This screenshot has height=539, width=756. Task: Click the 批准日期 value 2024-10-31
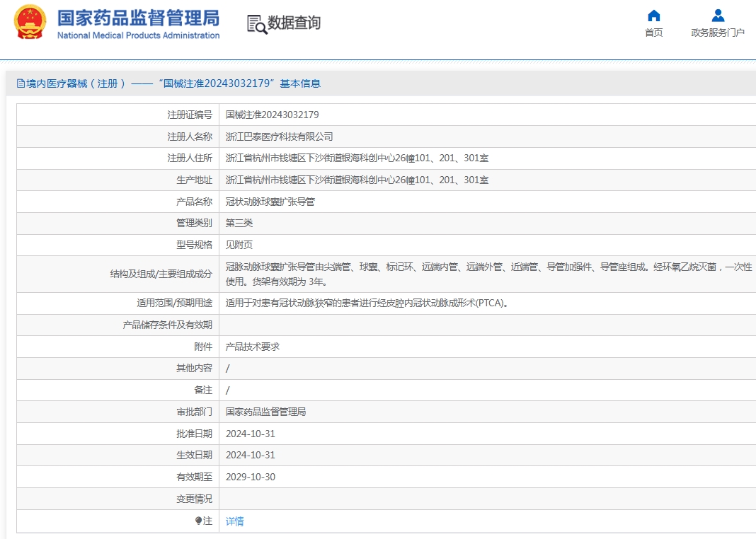coord(251,434)
